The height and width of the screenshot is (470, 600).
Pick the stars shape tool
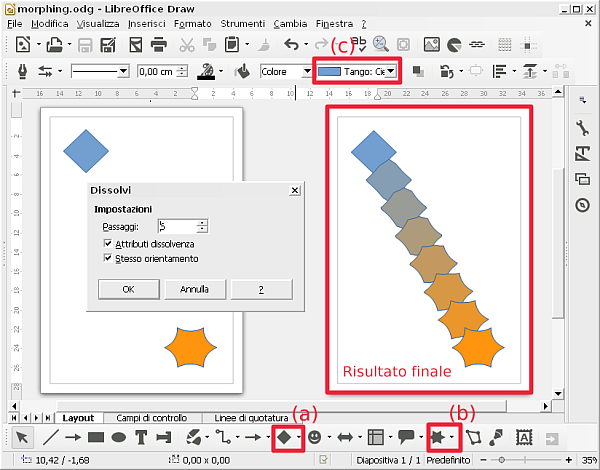437,437
